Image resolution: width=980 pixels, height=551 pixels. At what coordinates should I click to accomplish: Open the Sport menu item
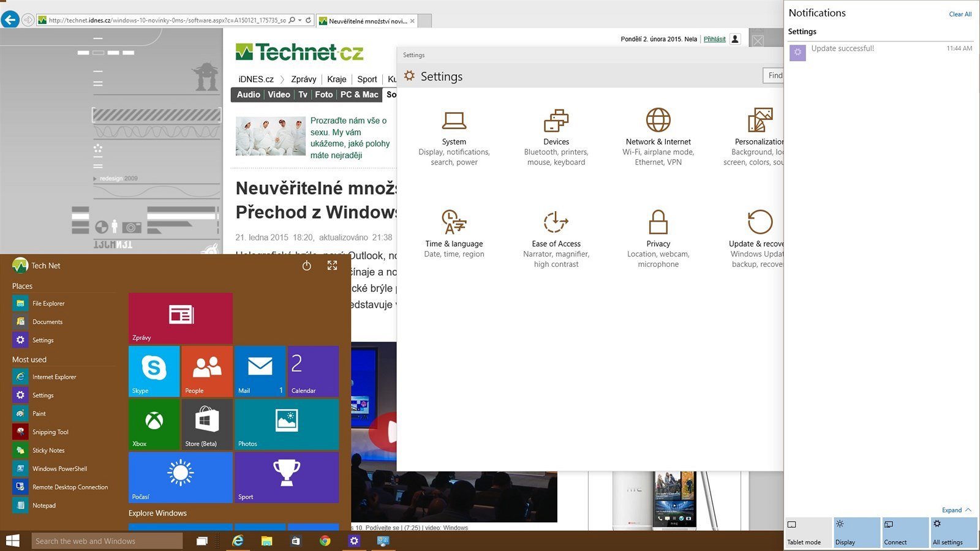tap(367, 79)
